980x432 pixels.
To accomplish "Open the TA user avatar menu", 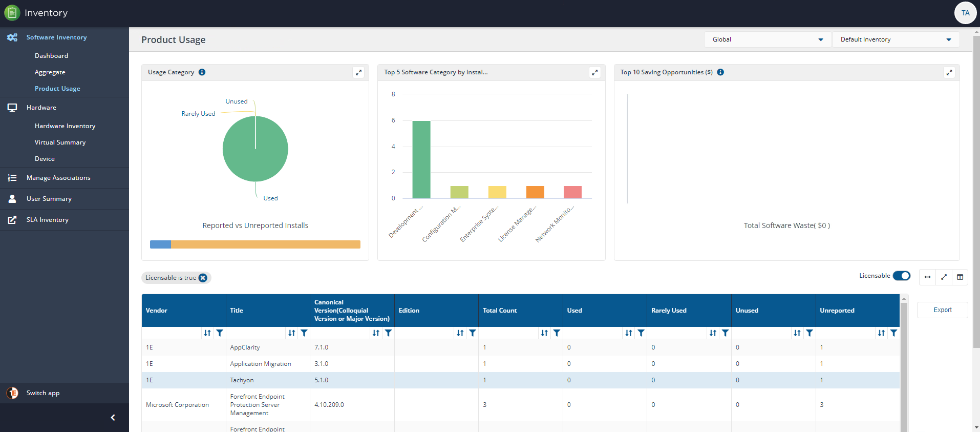I will [x=965, y=13].
